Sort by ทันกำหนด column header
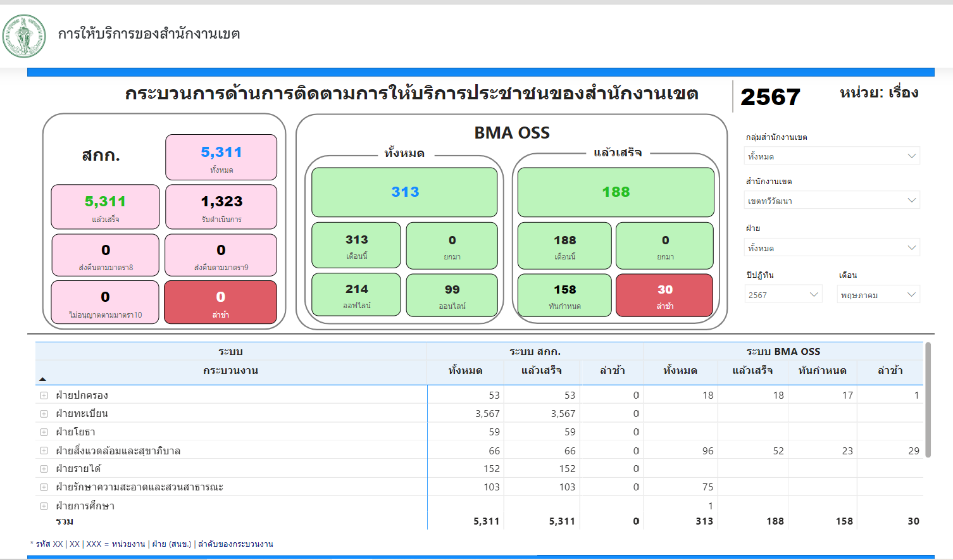This screenshot has height=560, width=953. coord(822,371)
